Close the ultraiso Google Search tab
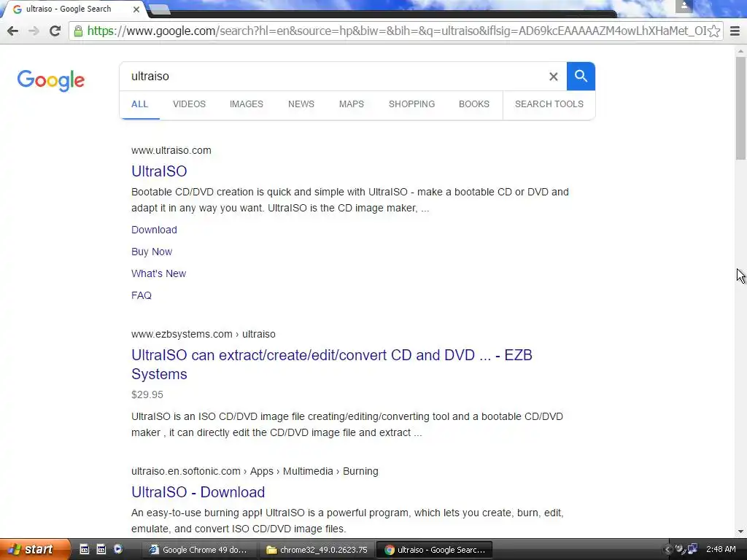This screenshot has height=560, width=747. click(x=136, y=9)
